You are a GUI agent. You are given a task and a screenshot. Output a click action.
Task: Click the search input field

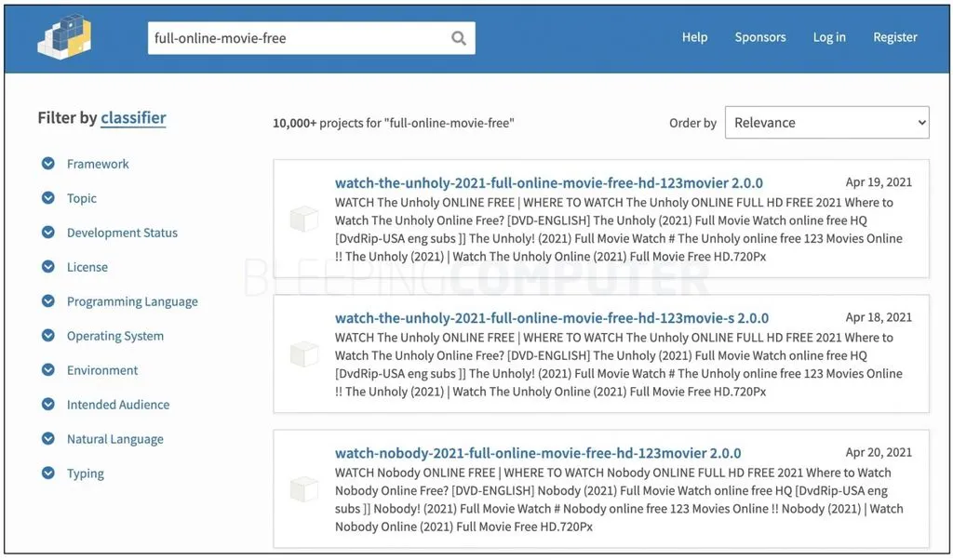(x=298, y=38)
